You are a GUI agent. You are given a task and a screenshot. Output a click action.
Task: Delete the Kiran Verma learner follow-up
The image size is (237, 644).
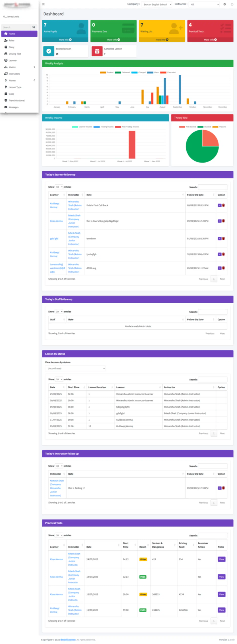224,221
